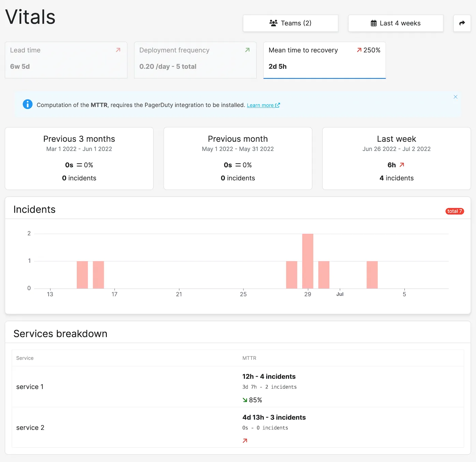476x462 pixels.
Task: Click the tallest incident bar at 29
Action: point(308,261)
